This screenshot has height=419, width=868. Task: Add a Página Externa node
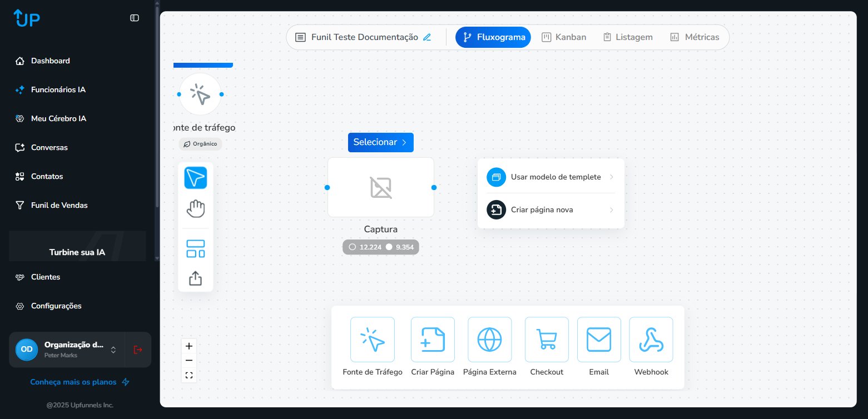pos(489,340)
